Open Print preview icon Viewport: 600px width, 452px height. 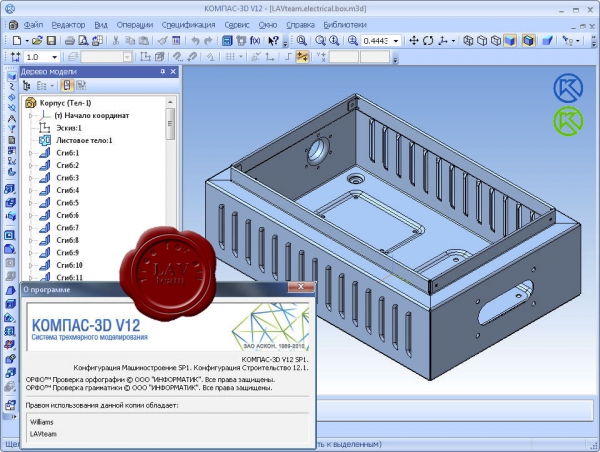[83, 41]
